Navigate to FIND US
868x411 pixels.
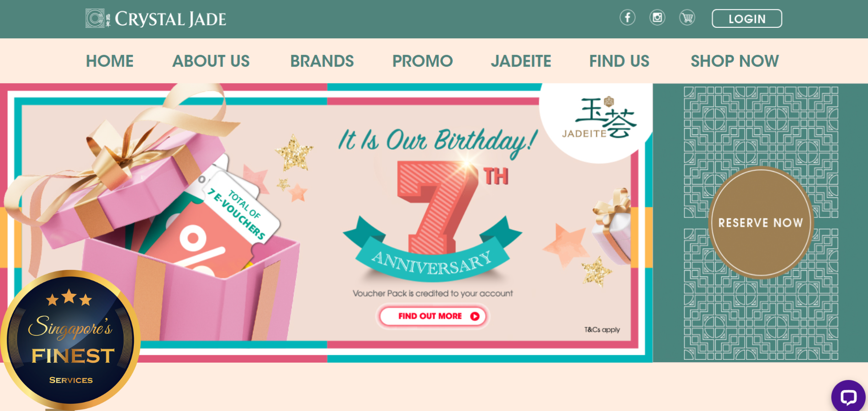[x=619, y=61]
